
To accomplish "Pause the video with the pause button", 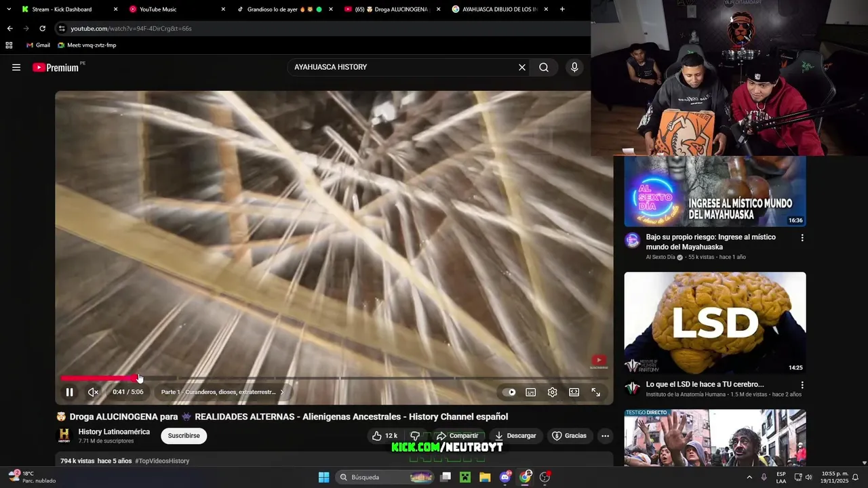I will (69, 392).
